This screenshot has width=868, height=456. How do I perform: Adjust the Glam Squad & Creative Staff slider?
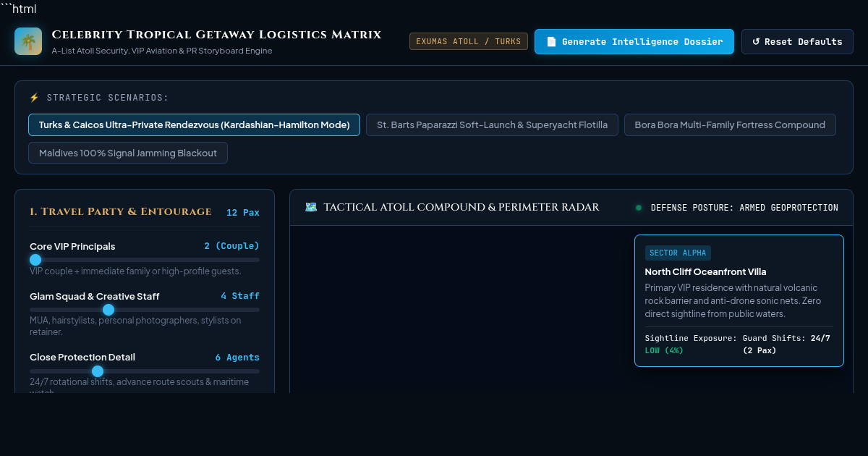(145, 310)
